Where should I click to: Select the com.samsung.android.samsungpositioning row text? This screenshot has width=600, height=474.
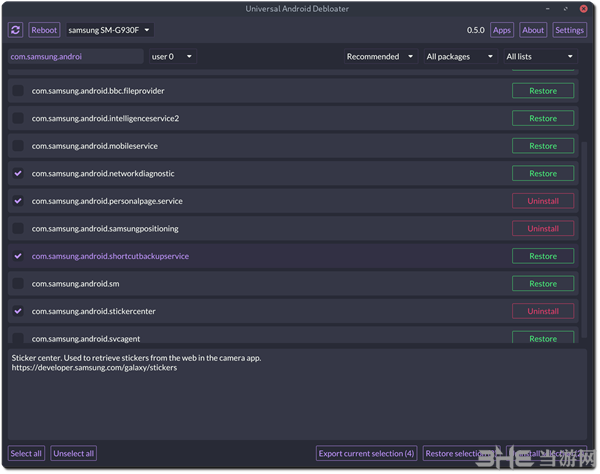tap(105, 228)
